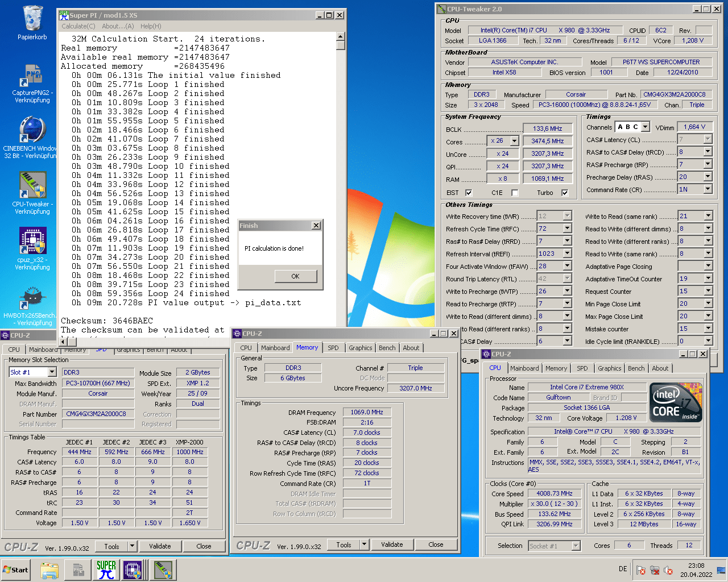Click Validate in the middle CPU-Z window
The image size is (728, 582).
click(x=392, y=544)
